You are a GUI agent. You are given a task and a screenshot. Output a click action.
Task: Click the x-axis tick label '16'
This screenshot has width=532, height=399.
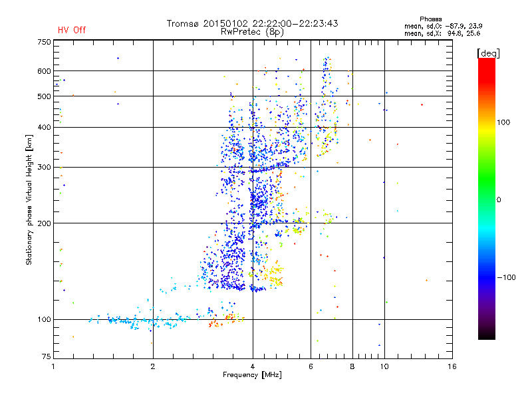point(452,366)
